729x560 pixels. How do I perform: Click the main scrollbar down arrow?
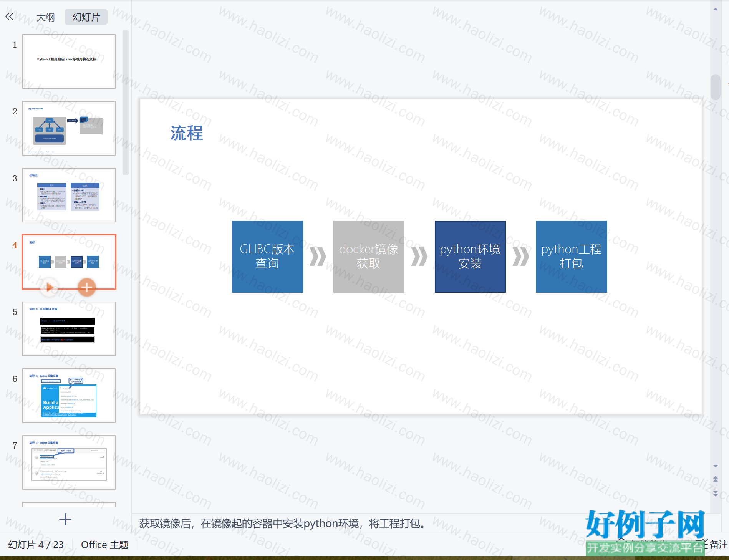coord(716,466)
